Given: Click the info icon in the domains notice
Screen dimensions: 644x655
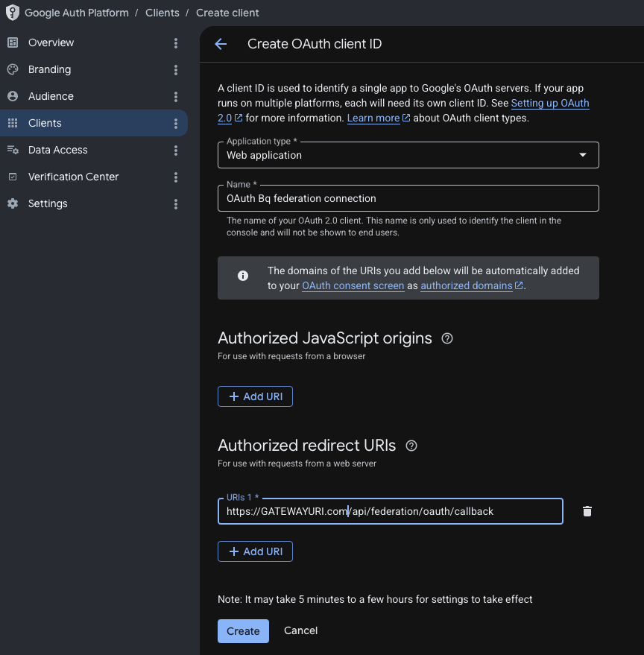Looking at the screenshot, I should point(243,276).
